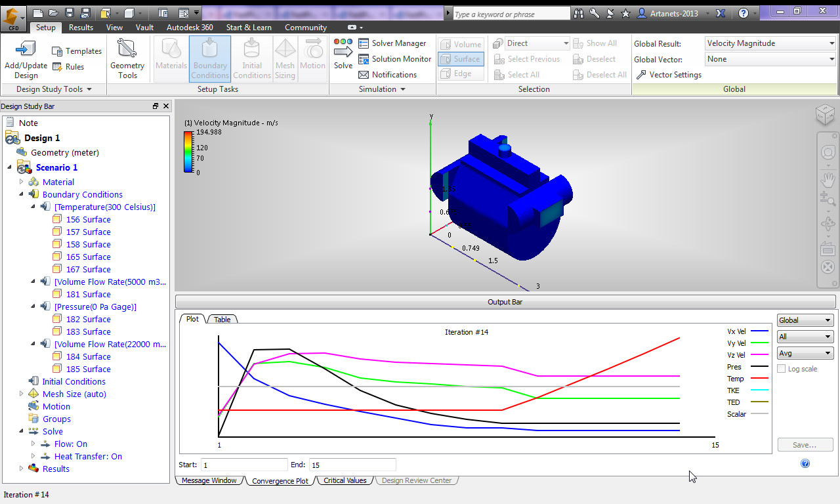
Task: Switch to the Table tab
Action: click(x=222, y=320)
